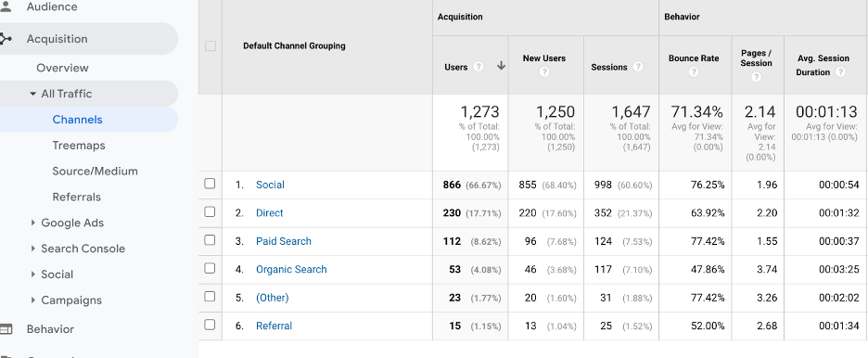Open help icon for Avg. Session Duration
868x358 pixels.
840,72
